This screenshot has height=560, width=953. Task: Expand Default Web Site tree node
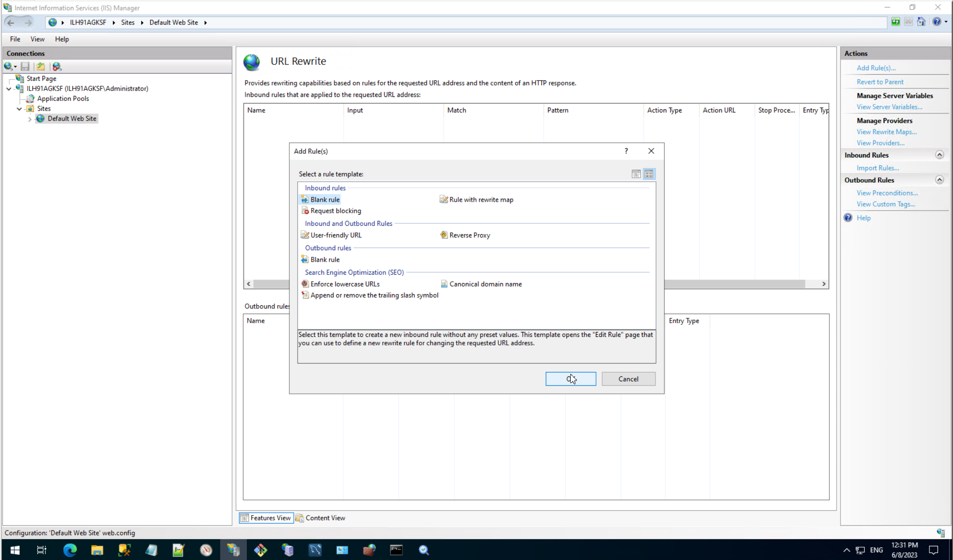(30, 119)
